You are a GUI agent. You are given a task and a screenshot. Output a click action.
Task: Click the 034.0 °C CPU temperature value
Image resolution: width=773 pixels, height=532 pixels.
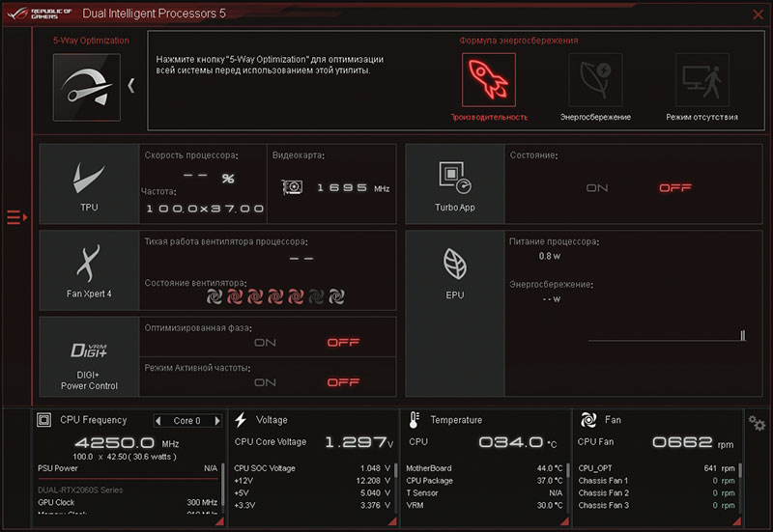[518, 442]
